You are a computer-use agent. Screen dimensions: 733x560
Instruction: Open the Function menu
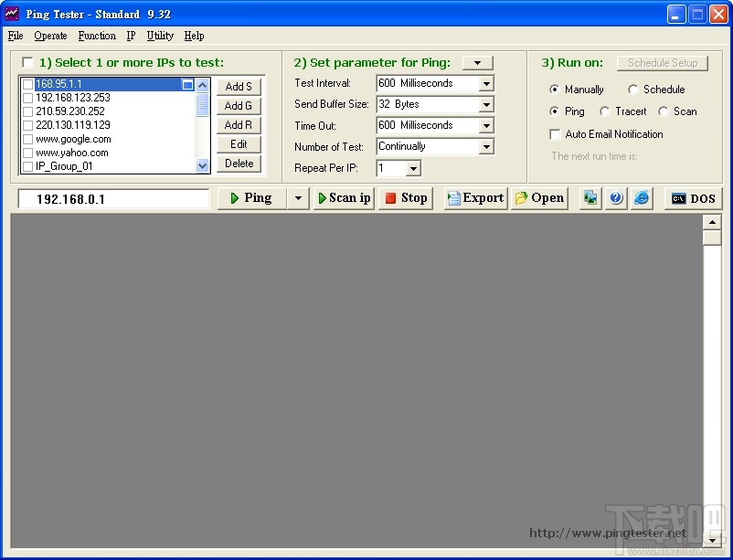(x=97, y=36)
